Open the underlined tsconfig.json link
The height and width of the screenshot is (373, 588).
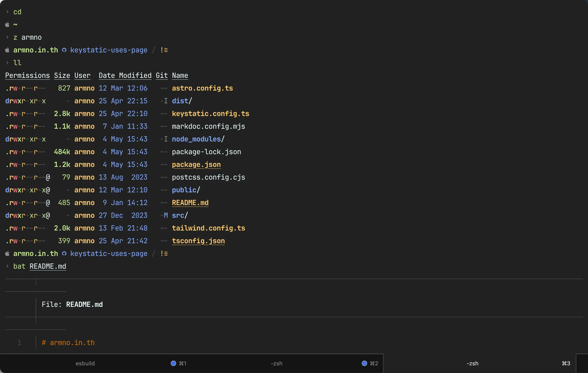(x=198, y=241)
